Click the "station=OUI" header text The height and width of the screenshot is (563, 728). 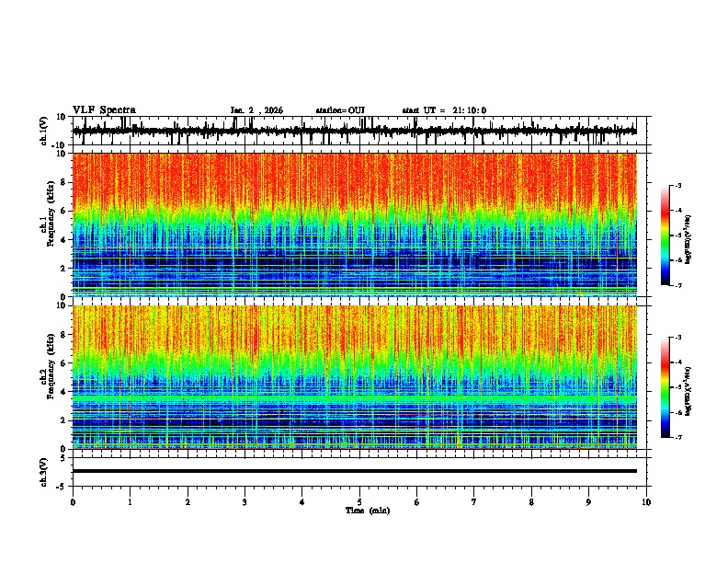[340, 110]
